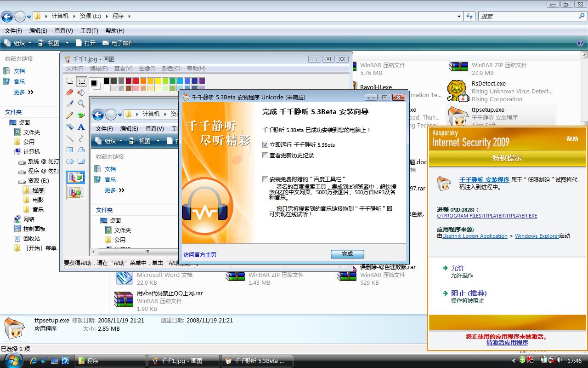Choose the opaque selection option in Paint
The width and height of the screenshot is (588, 368).
point(75,178)
